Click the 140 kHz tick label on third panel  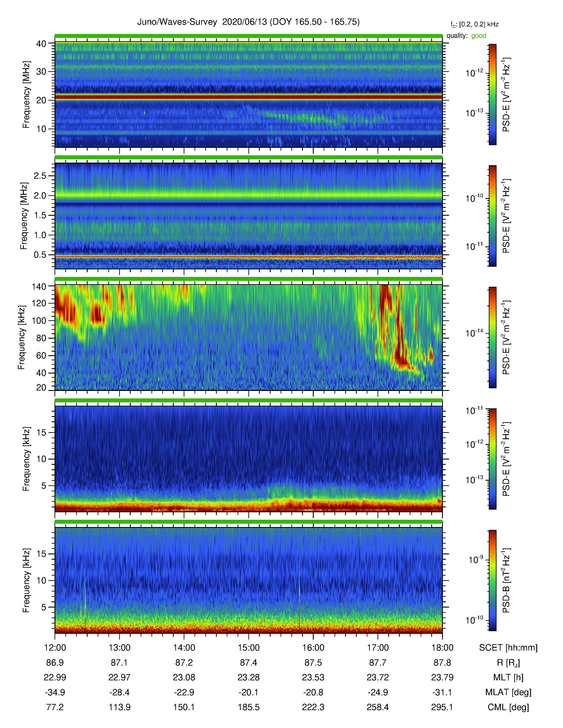(39, 286)
